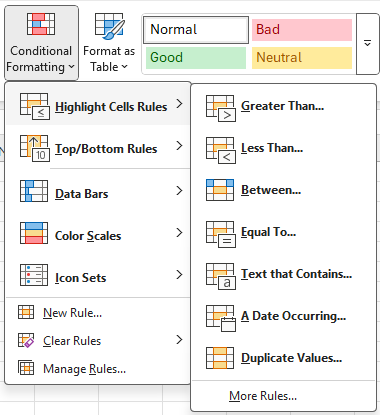Viewport: 380px width, 415px height.
Task: Select the Less Than rule icon
Action: [221, 150]
